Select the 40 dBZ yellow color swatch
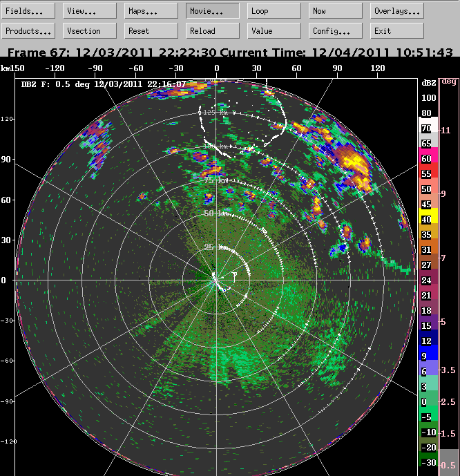 tap(428, 216)
